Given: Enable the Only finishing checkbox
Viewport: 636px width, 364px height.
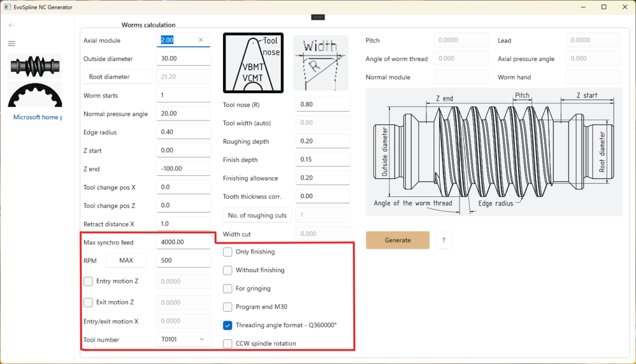Looking at the screenshot, I should point(228,252).
